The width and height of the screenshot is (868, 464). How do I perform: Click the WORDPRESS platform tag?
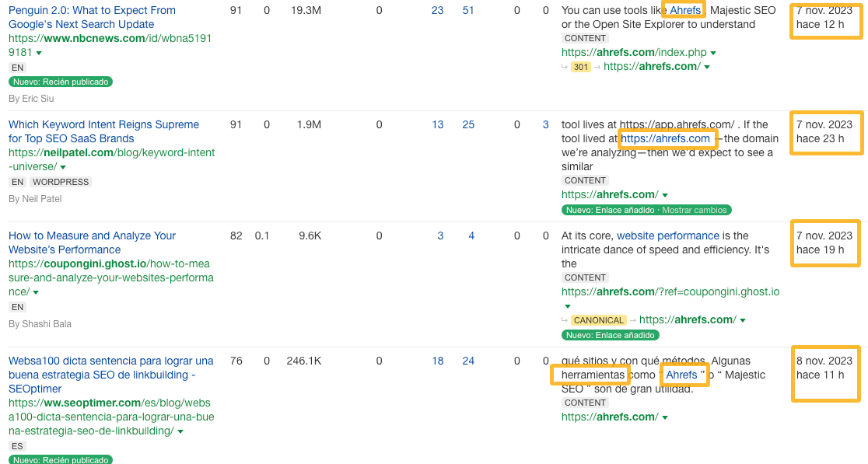[61, 182]
